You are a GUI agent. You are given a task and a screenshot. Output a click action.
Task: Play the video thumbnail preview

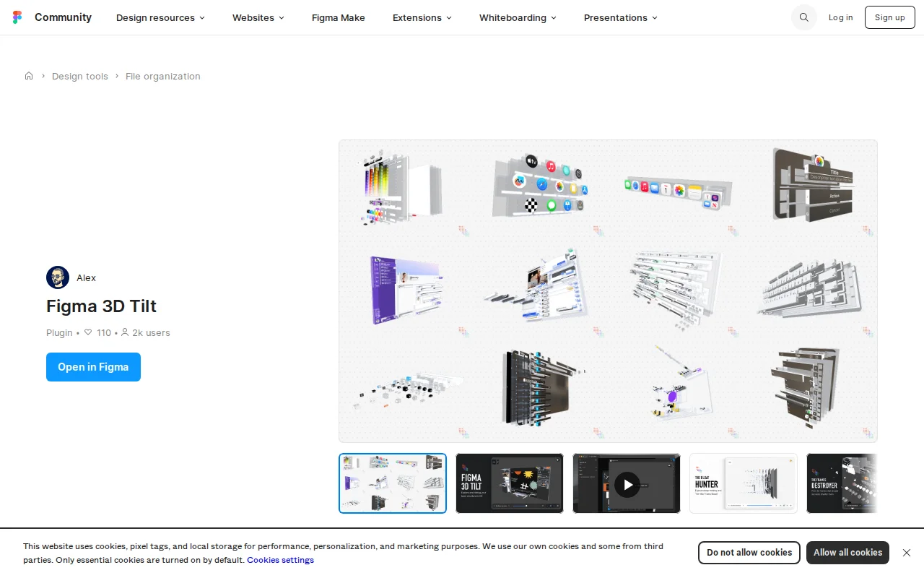pos(627,483)
